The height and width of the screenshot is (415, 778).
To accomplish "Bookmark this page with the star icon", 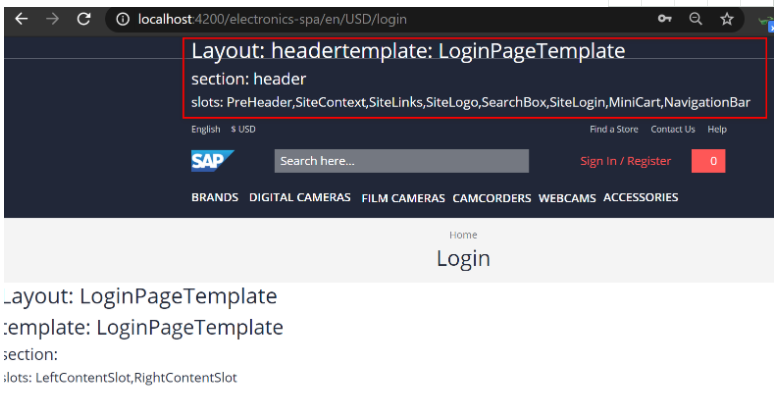I will point(727,19).
